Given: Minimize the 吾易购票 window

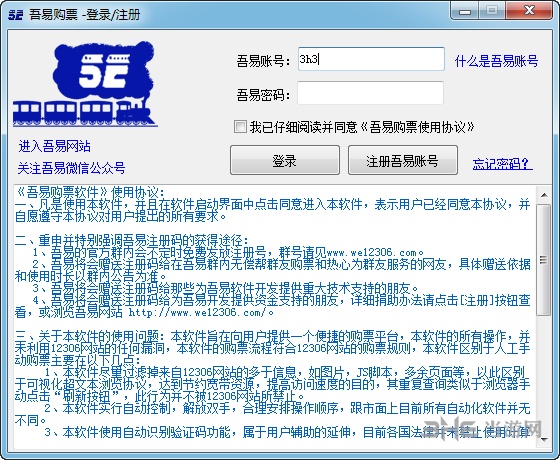Looking at the screenshot, I should [465, 11].
